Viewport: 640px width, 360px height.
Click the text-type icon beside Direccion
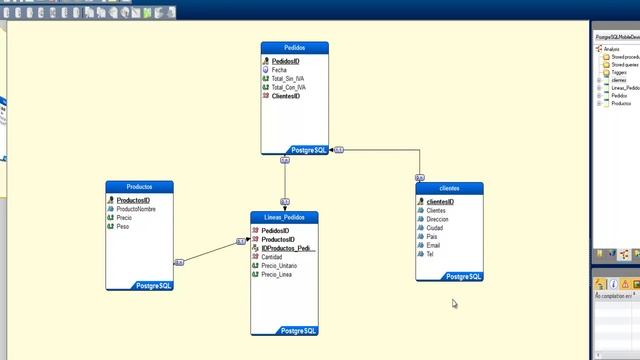click(x=420, y=219)
